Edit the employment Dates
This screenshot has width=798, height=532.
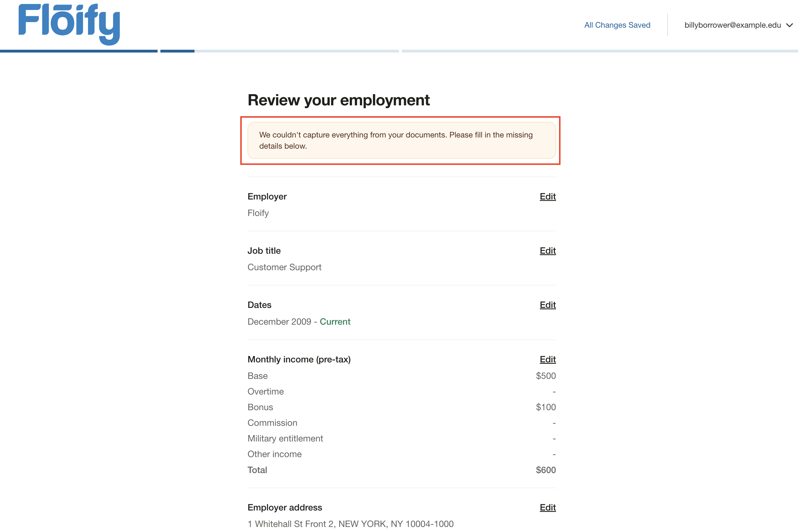[x=547, y=305]
